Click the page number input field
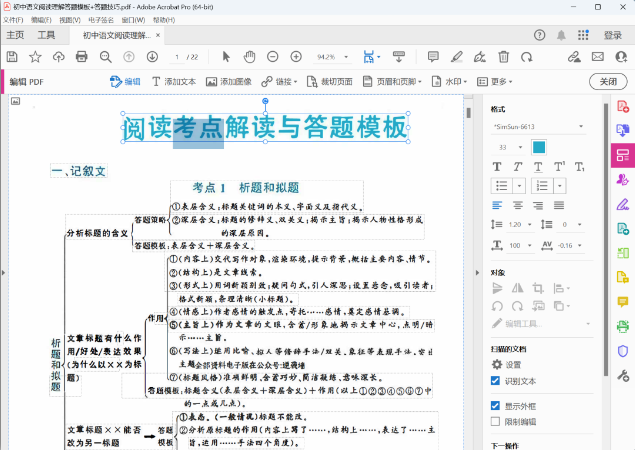The height and width of the screenshot is (450, 635). (x=177, y=57)
